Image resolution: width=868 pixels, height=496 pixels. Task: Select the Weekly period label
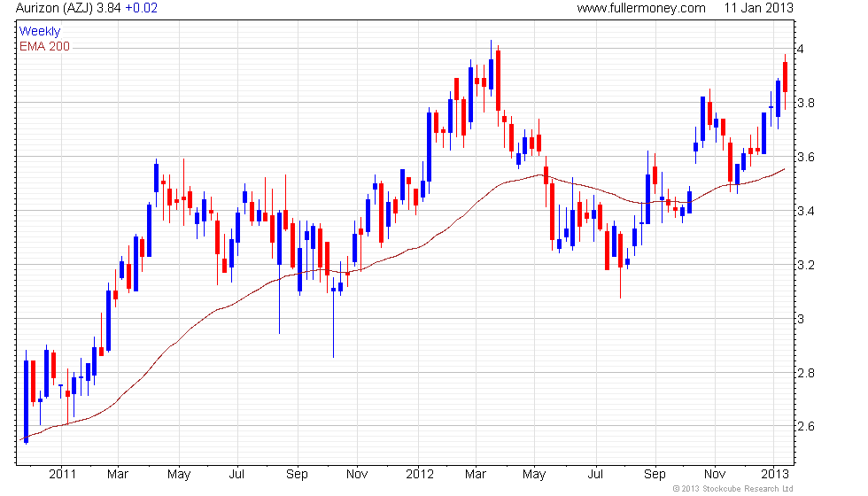click(x=40, y=32)
